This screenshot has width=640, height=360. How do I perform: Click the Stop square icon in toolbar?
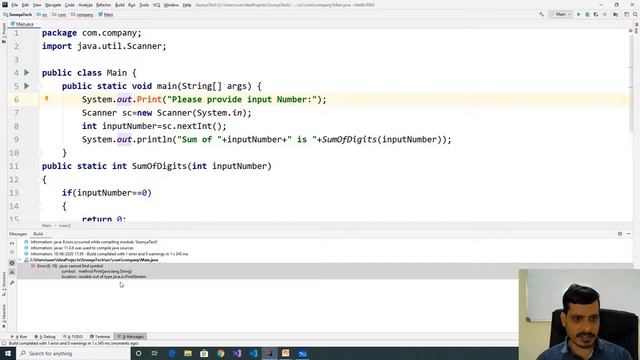604,14
